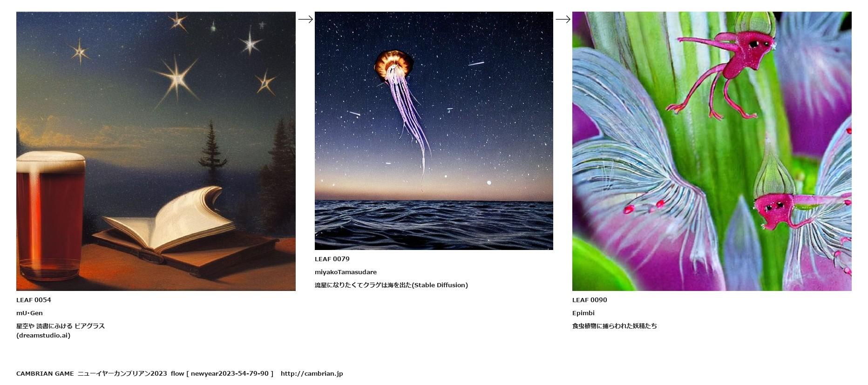Open the jellyfish night sky image
Screen dimensions: 868x385
click(434, 131)
